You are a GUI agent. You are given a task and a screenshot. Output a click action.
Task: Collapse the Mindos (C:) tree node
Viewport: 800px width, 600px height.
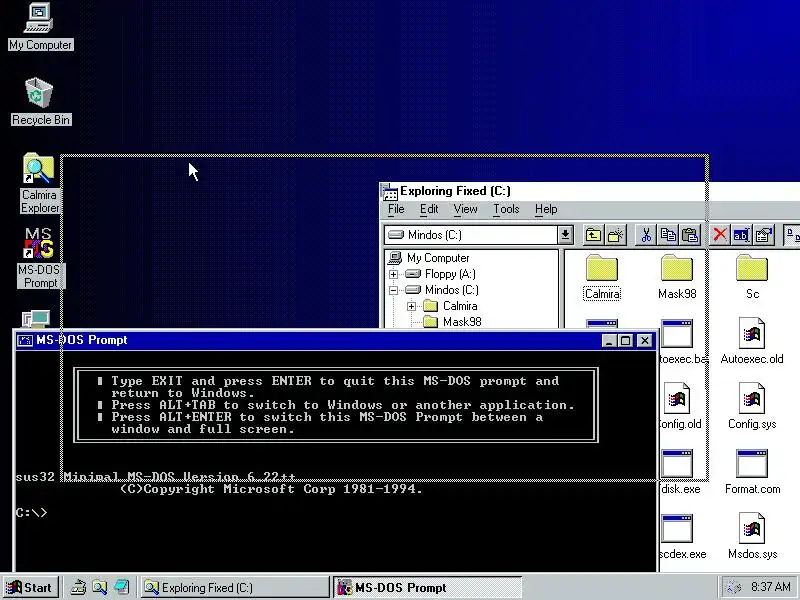pyautogui.click(x=393, y=290)
